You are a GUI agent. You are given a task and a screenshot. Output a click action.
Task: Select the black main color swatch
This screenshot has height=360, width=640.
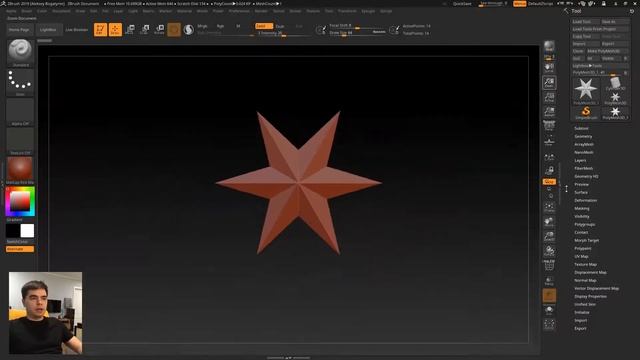click(x=13, y=231)
